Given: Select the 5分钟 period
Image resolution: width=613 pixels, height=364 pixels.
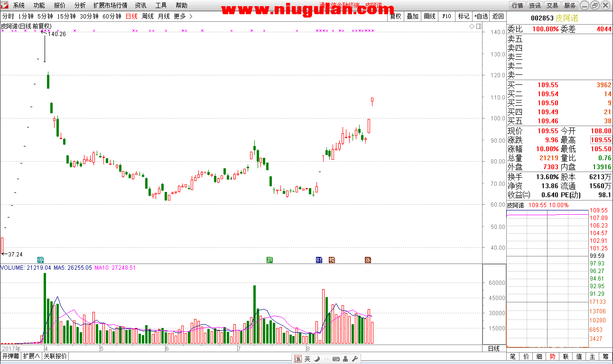Looking at the screenshot, I should 45,16.
